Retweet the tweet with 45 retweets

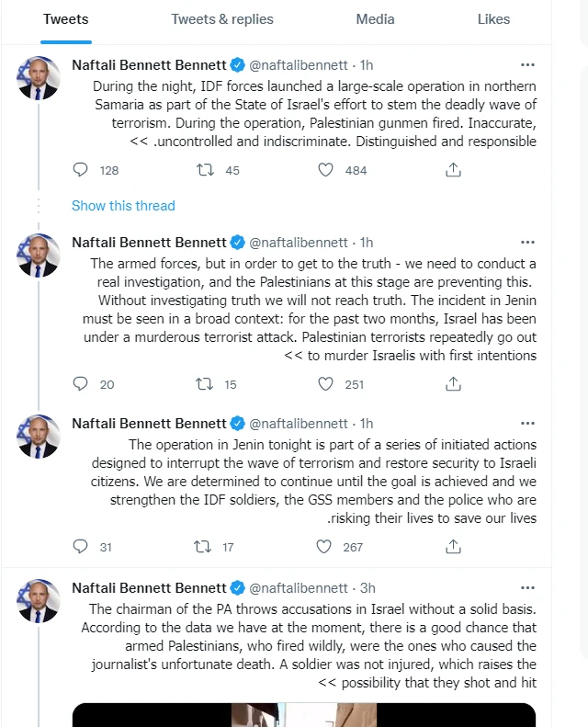pyautogui.click(x=205, y=170)
